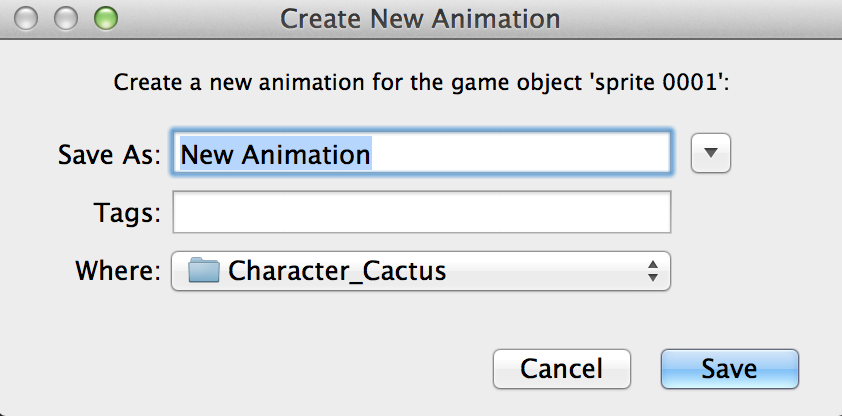Screen dimensions: 842x416
Task: Select the Character_Cactus text in the popup
Action: point(337,271)
